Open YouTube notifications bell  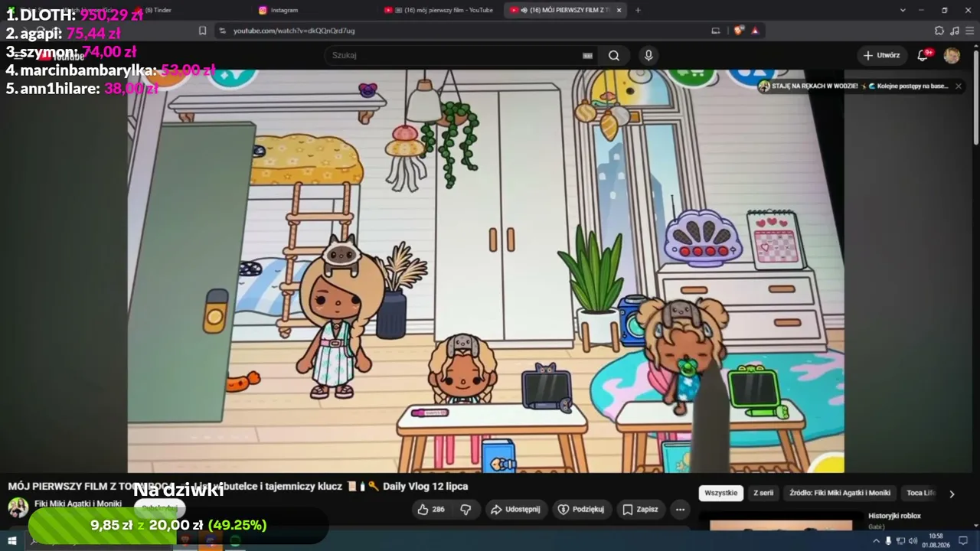tap(924, 55)
